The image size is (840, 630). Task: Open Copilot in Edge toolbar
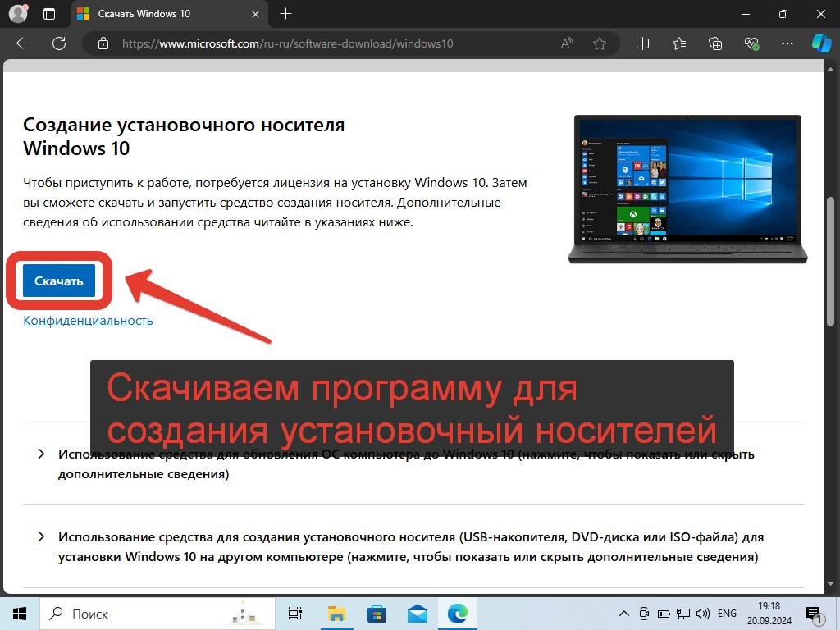pos(822,43)
